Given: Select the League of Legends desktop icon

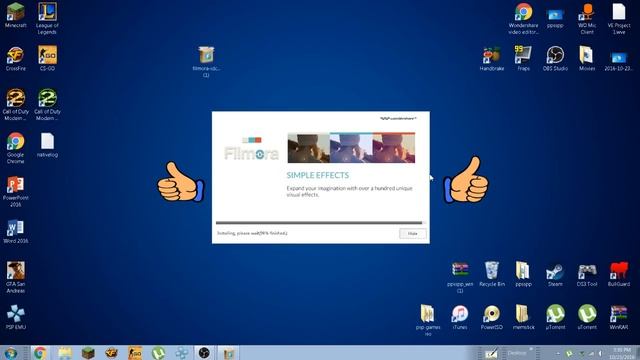Looking at the screenshot, I should 47,18.
